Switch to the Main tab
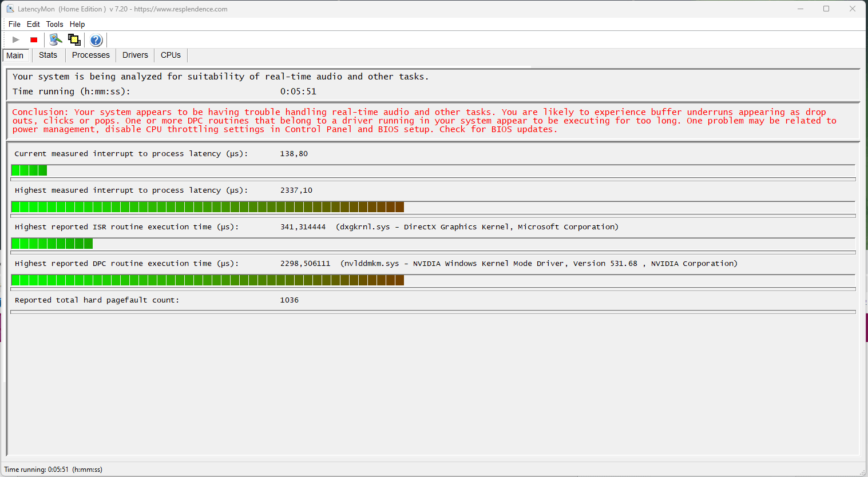The height and width of the screenshot is (477, 868). [15, 55]
